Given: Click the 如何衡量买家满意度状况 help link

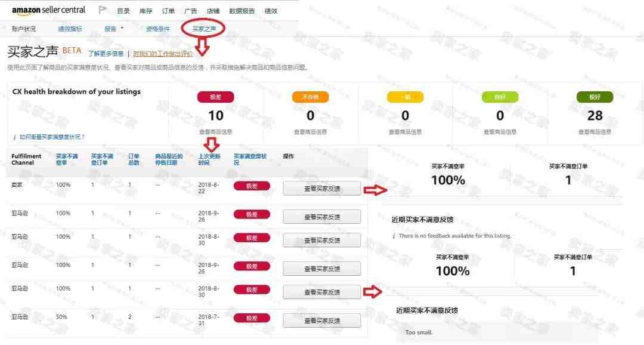Looking at the screenshot, I should point(52,137).
